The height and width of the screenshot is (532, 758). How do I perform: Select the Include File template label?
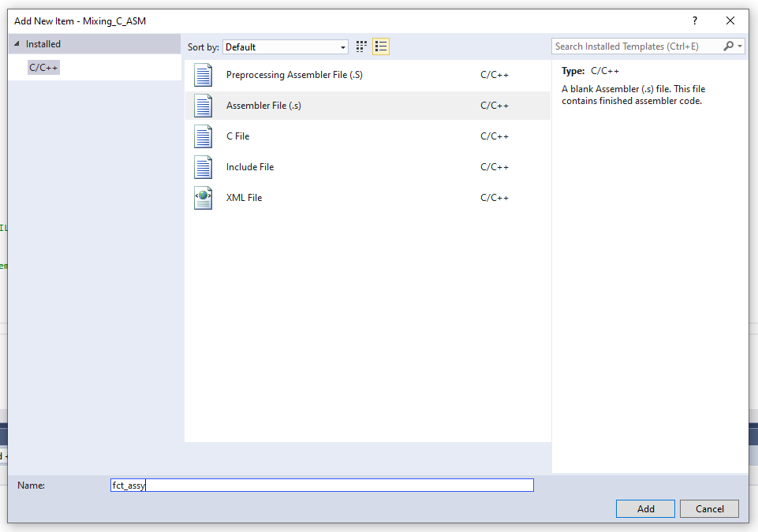[x=250, y=167]
